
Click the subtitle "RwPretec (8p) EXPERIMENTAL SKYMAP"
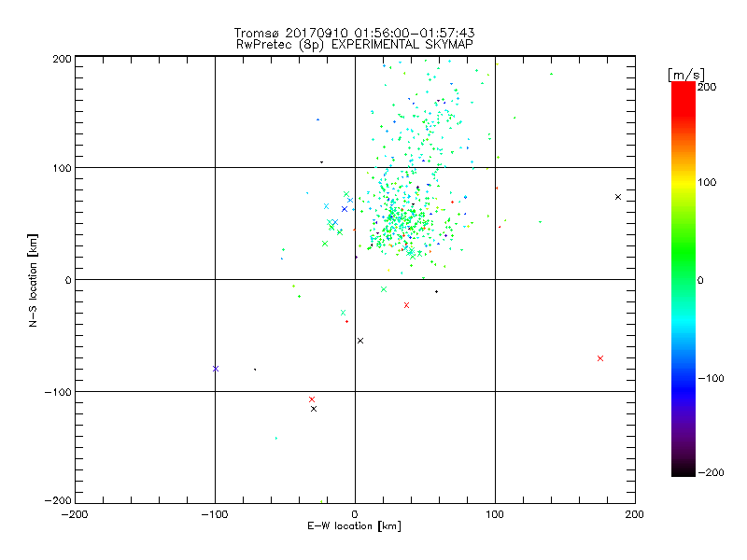click(355, 45)
